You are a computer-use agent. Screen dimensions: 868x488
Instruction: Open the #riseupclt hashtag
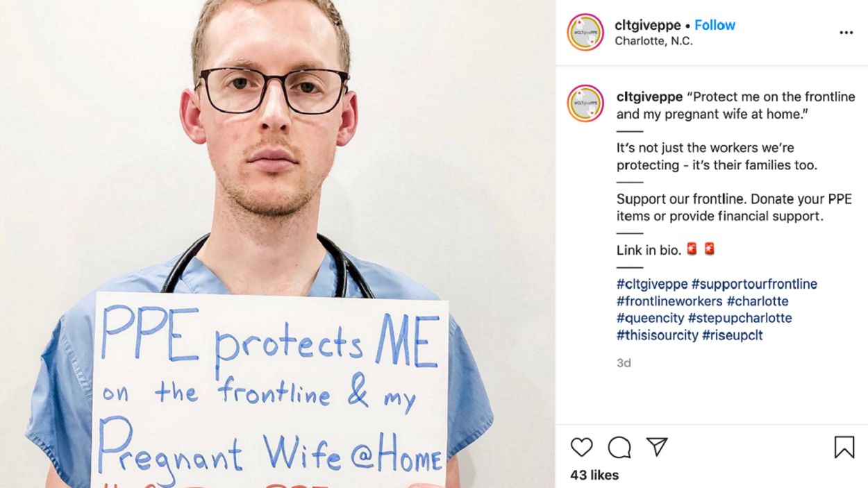(x=733, y=335)
